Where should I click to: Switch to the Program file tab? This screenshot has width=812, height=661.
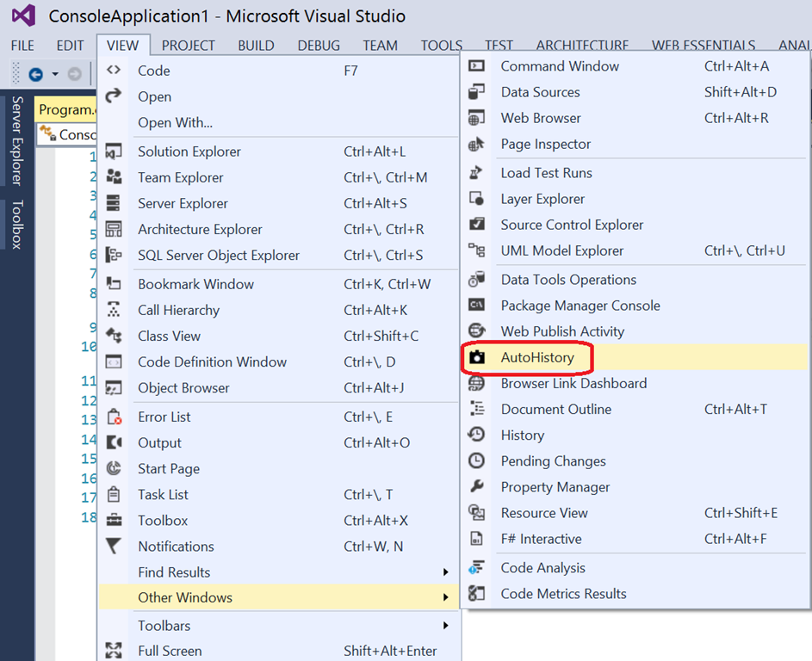66,109
